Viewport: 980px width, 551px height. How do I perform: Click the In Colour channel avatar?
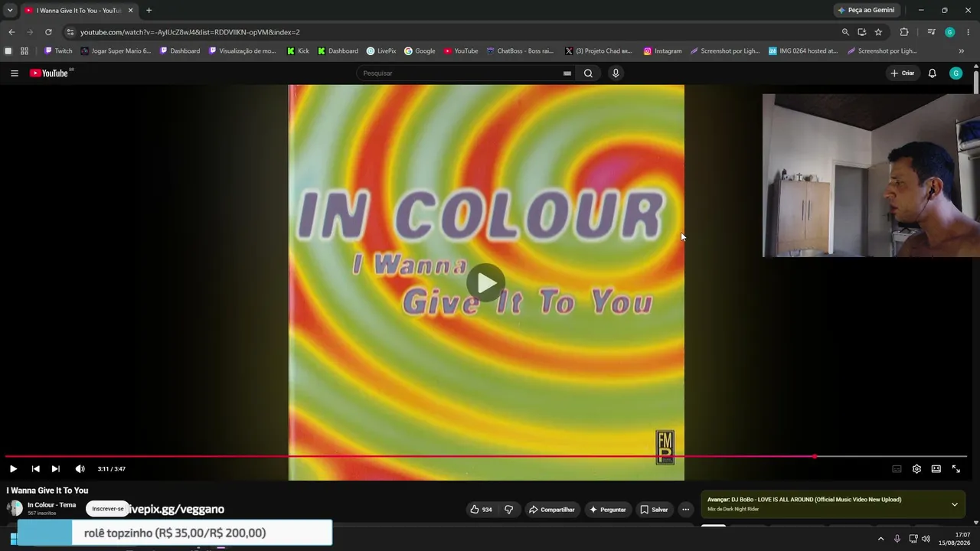(15, 508)
